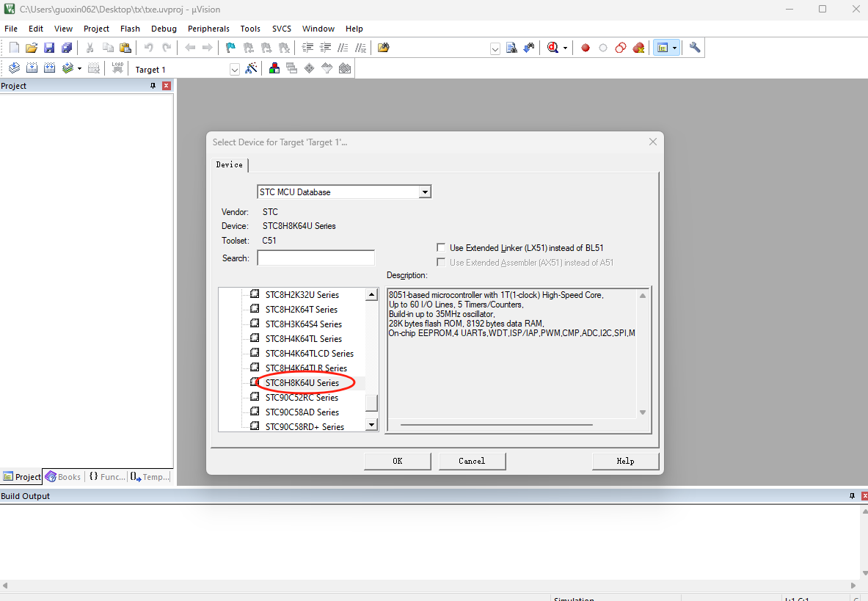Screen dimensions: 868x601
Task: Open Manage Project Items colored blocks icon
Action: coord(274,68)
